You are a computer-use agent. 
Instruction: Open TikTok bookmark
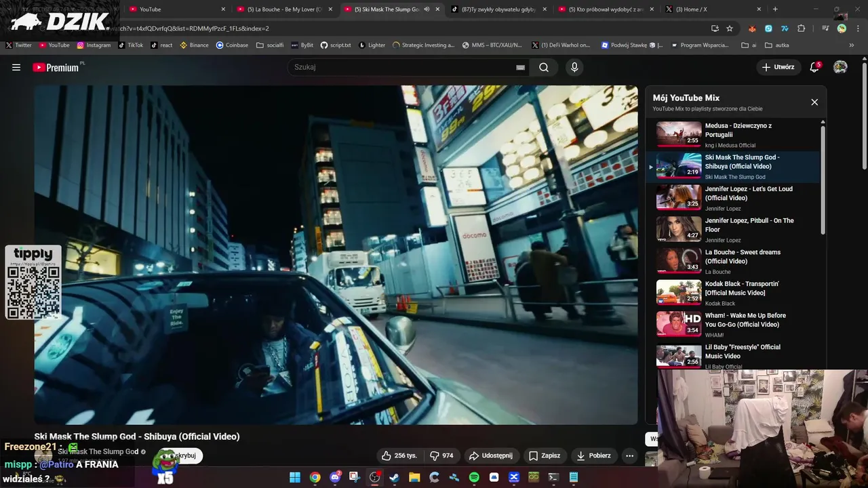pyautogui.click(x=131, y=45)
